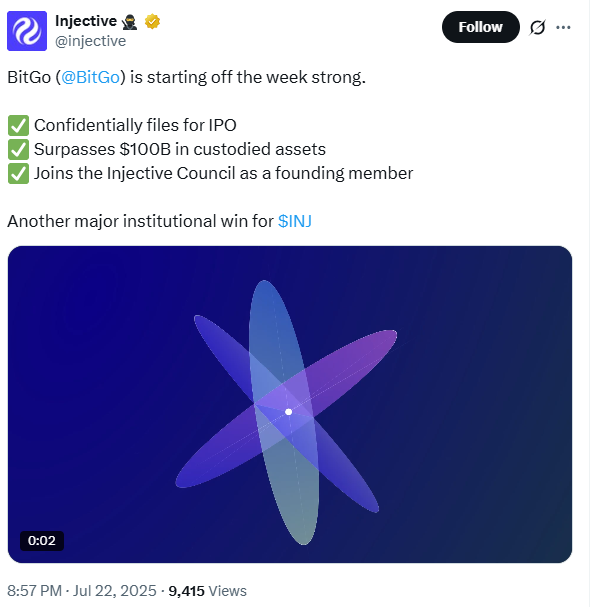Viewport: 599px width, 607px height.
Task: Click the Injective display name
Action: [x=86, y=21]
